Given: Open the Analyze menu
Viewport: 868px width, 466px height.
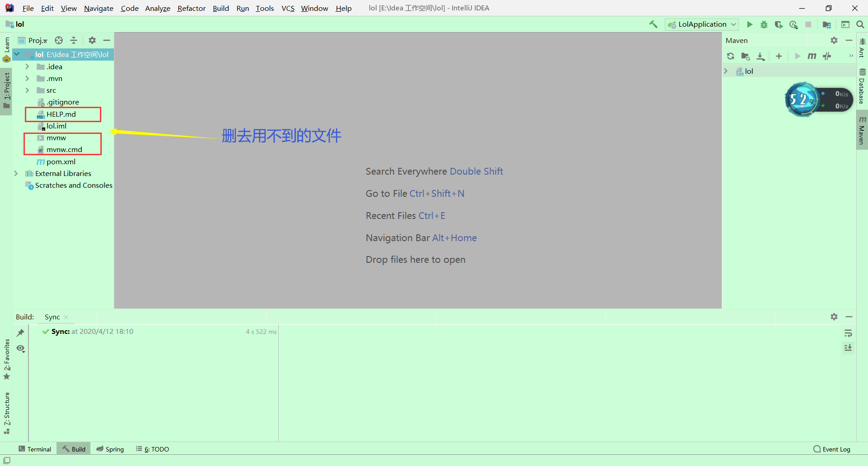Looking at the screenshot, I should [x=157, y=8].
